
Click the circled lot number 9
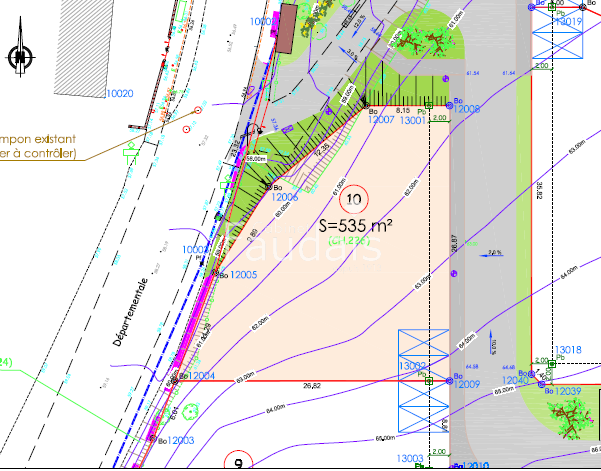click(239, 462)
